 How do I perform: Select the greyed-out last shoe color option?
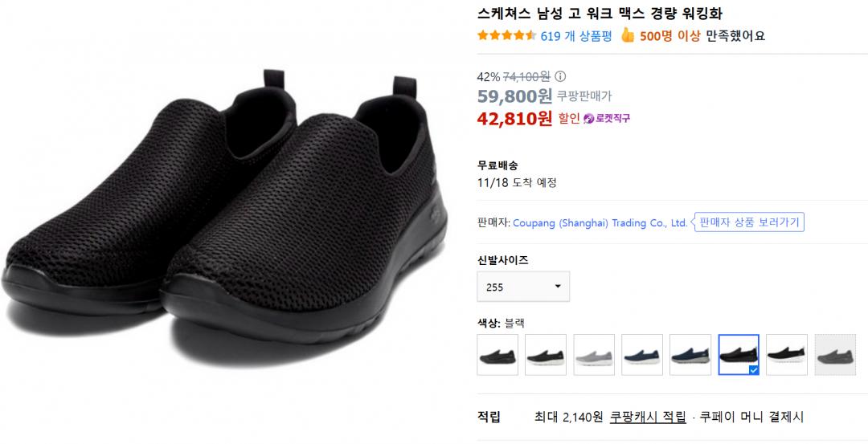835,355
